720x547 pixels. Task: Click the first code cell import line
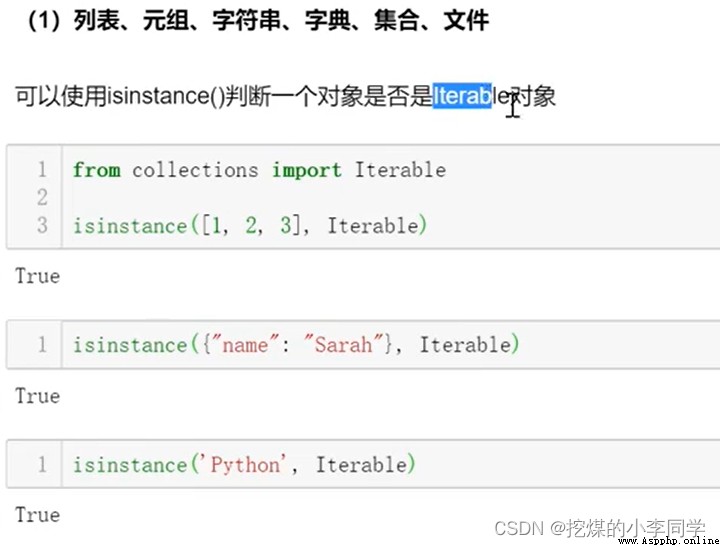tap(259, 170)
